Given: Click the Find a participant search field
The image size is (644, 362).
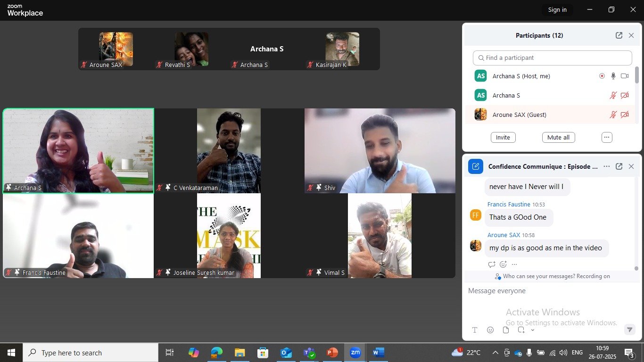Looking at the screenshot, I should click(552, 58).
